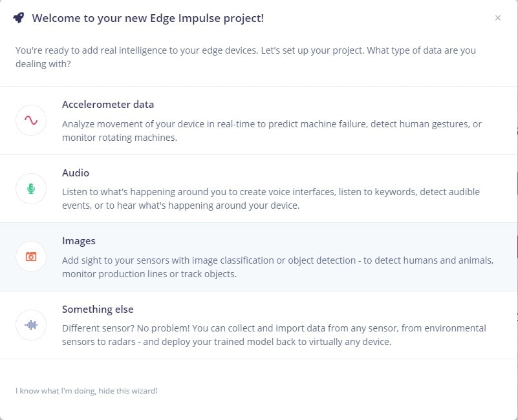Click the waveform icon beside Something else

click(31, 325)
